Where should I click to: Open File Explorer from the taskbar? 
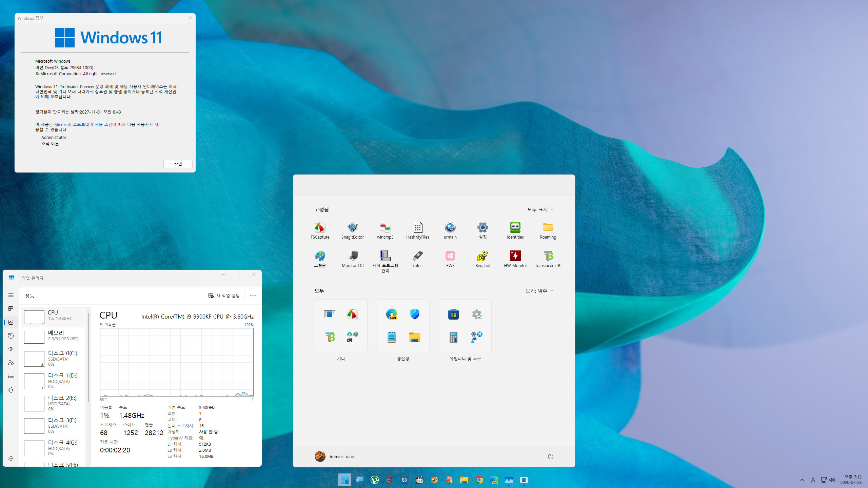[x=464, y=480]
